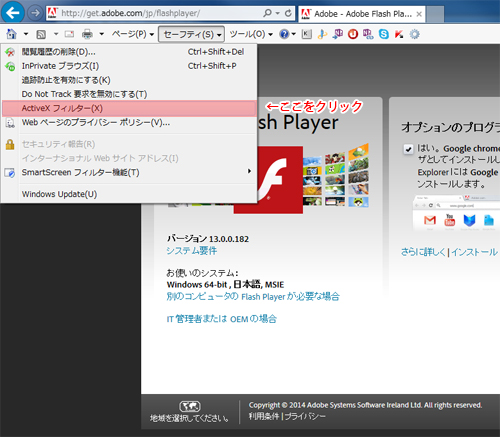Image resolution: width=500 pixels, height=437 pixels.
Task: Choose Do Not Track 要求を無効にする(T)
Action: tap(129, 94)
